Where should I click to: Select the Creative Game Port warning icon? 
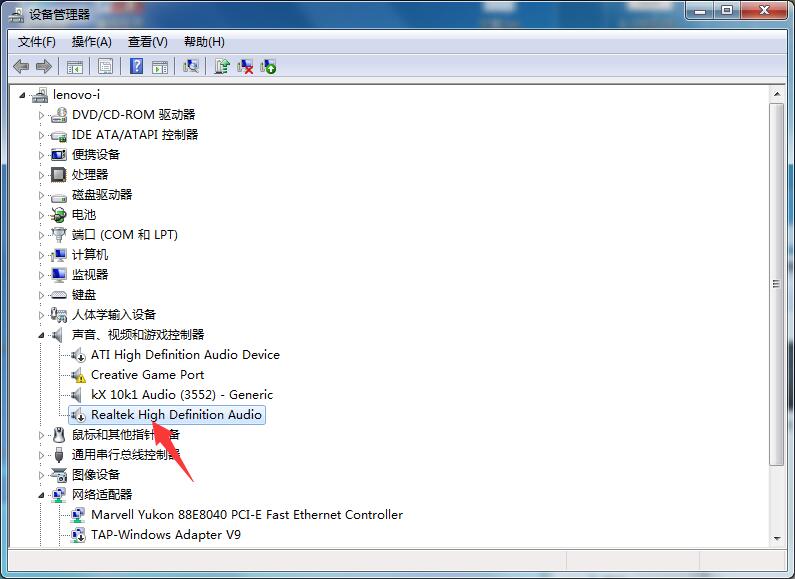(78, 375)
